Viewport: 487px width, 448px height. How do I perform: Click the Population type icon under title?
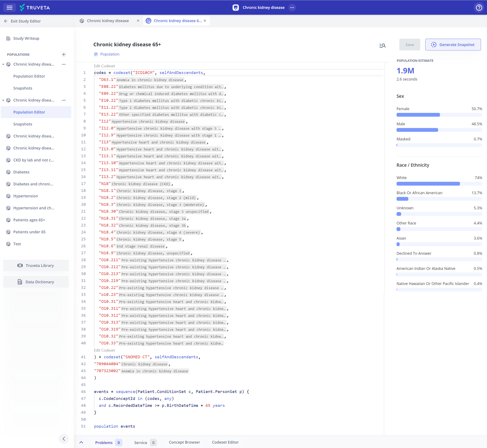96,54
